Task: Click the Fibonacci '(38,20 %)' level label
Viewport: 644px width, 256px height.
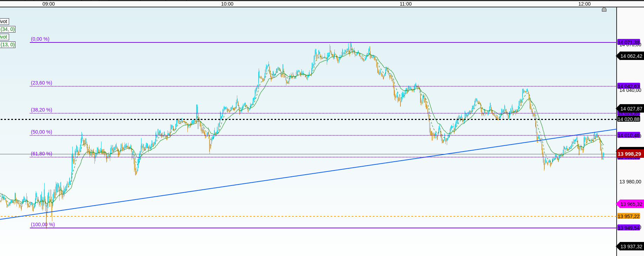Action: (41, 110)
